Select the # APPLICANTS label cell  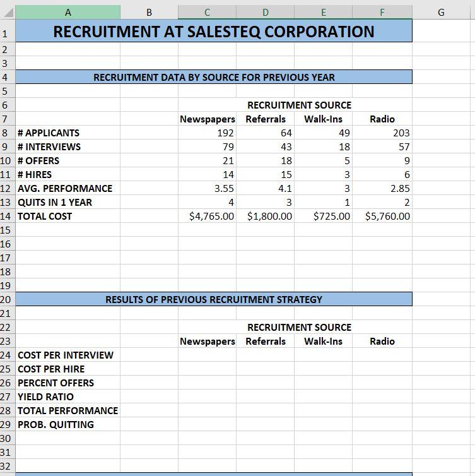(x=68, y=133)
